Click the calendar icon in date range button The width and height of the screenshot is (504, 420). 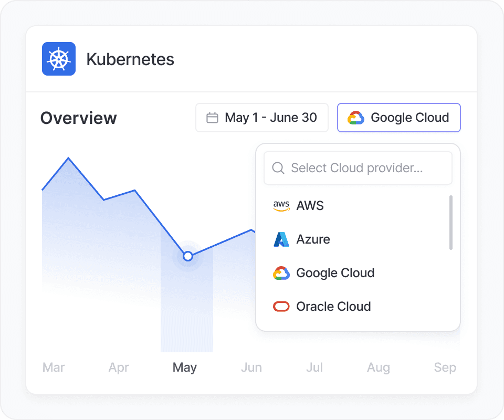tap(212, 118)
